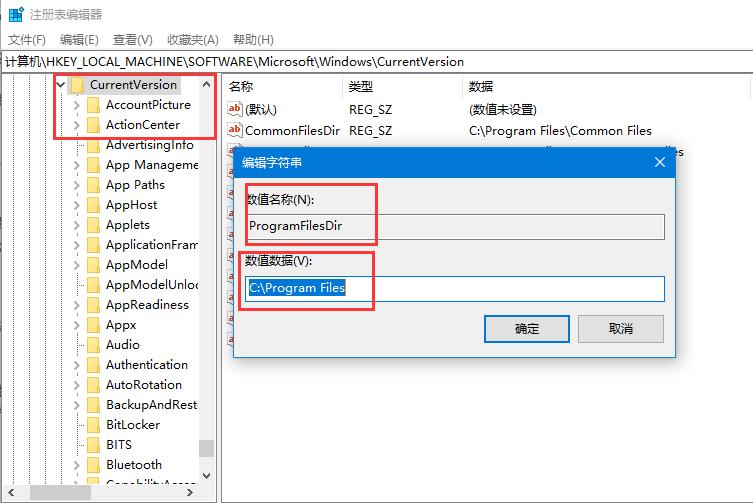Open the 文件(F) menu
Viewport: 753px width, 503px height.
pos(27,40)
